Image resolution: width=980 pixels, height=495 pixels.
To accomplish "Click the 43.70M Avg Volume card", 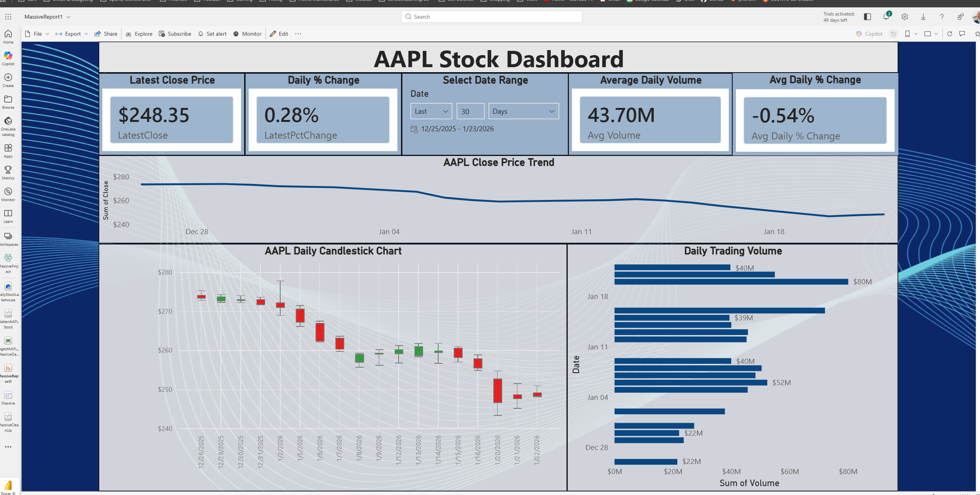I will [x=650, y=120].
